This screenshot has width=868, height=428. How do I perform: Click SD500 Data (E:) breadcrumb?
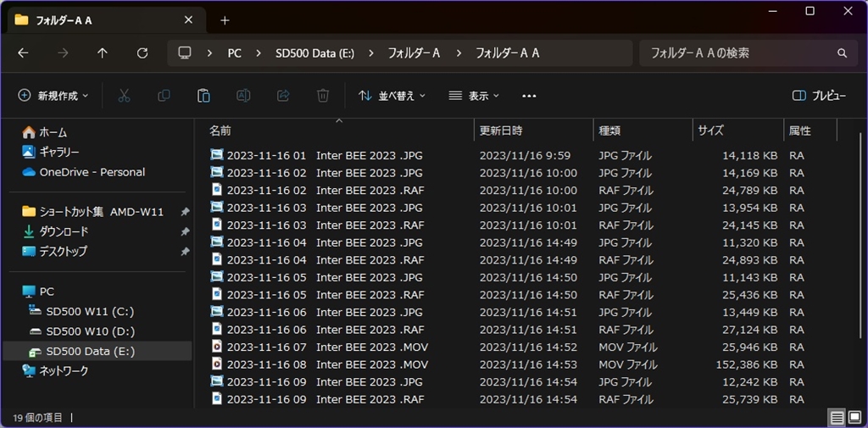pos(314,53)
